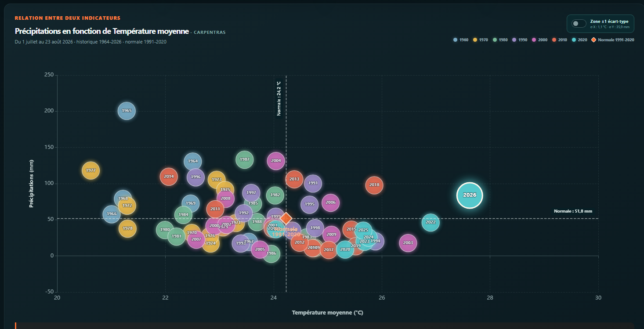Select the 1977 bubble

pos(91,170)
